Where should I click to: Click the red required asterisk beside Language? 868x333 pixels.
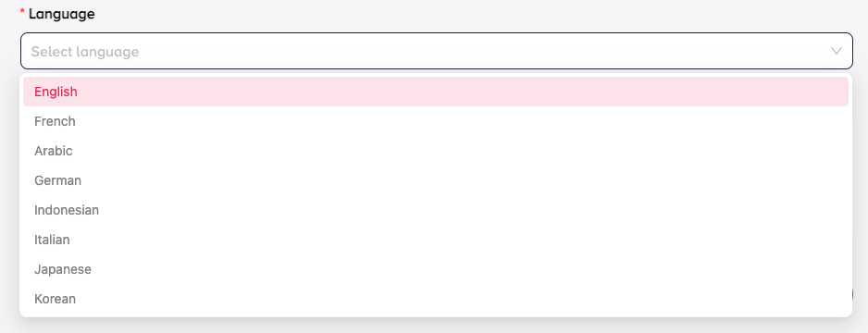(x=23, y=12)
